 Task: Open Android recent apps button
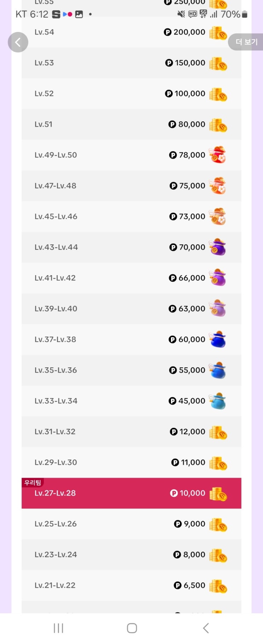pyautogui.click(x=58, y=628)
